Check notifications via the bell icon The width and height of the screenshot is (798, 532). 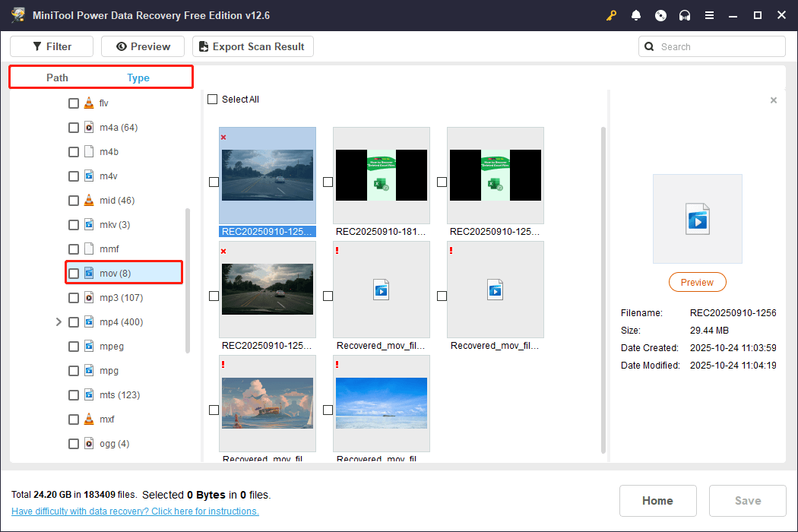(636, 15)
